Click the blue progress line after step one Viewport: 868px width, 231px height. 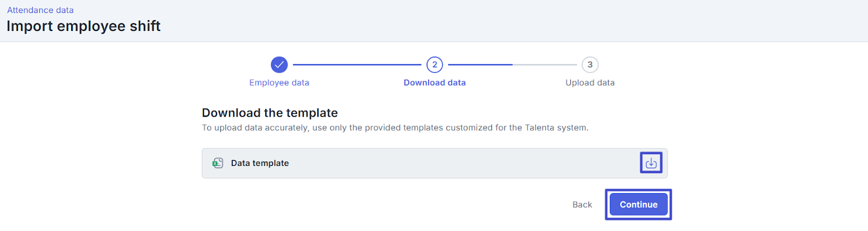tap(356, 65)
